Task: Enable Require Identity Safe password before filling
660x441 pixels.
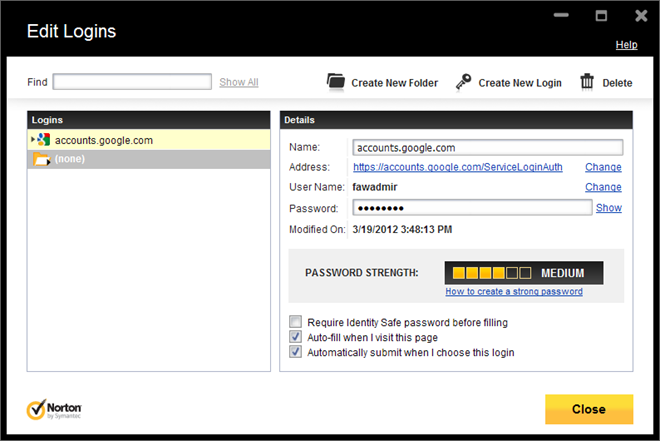Action: (295, 322)
